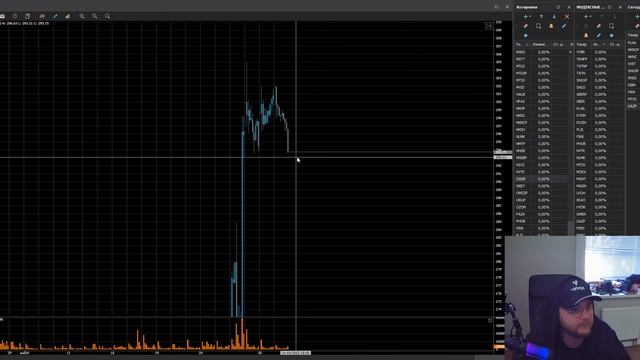Click the link icon in first quotes panel
The width and height of the screenshot is (640, 360).
[526, 26]
